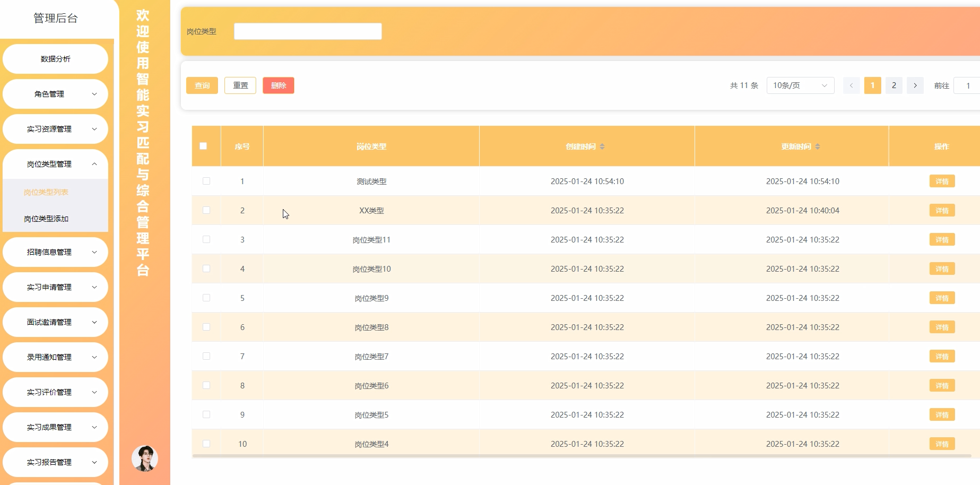
Task: Expand the 实习报告管理 menu
Action: point(55,462)
